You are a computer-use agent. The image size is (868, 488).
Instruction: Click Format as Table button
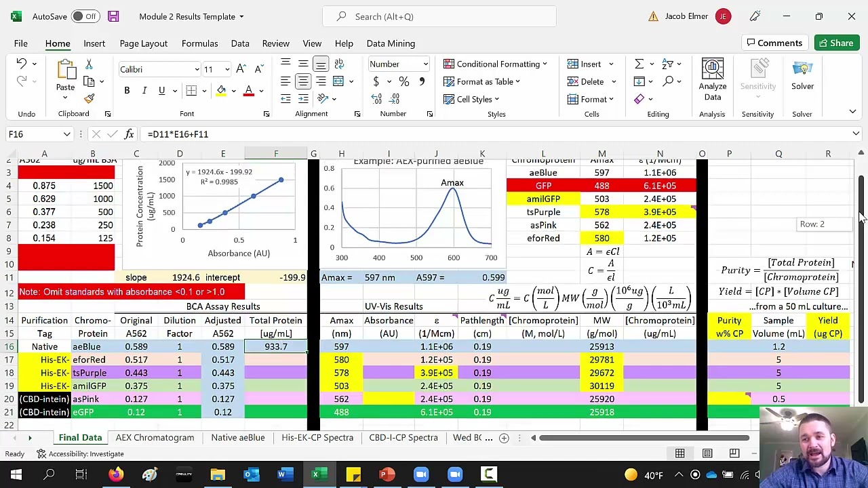[x=482, y=81]
